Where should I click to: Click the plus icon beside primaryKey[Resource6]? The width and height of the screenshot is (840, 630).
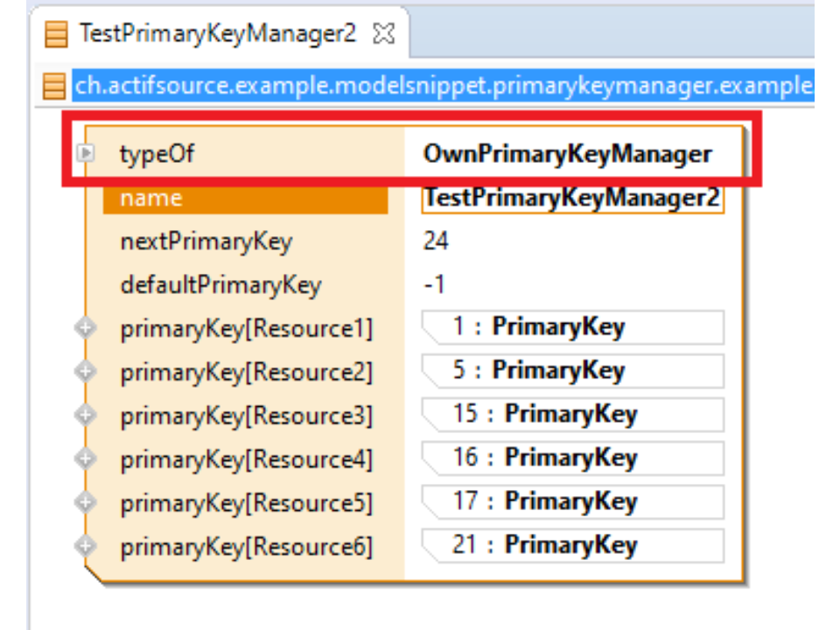pyautogui.click(x=85, y=546)
